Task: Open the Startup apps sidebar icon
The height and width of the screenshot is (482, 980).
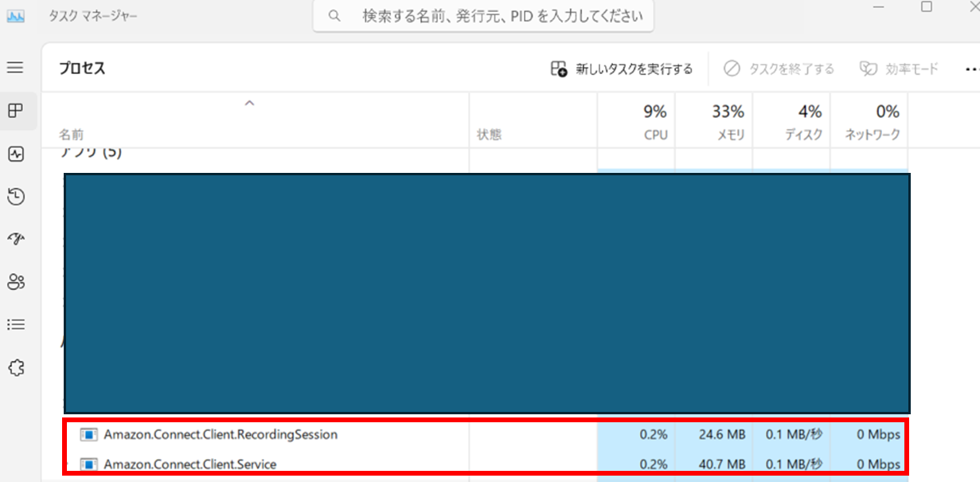Action: [15, 239]
